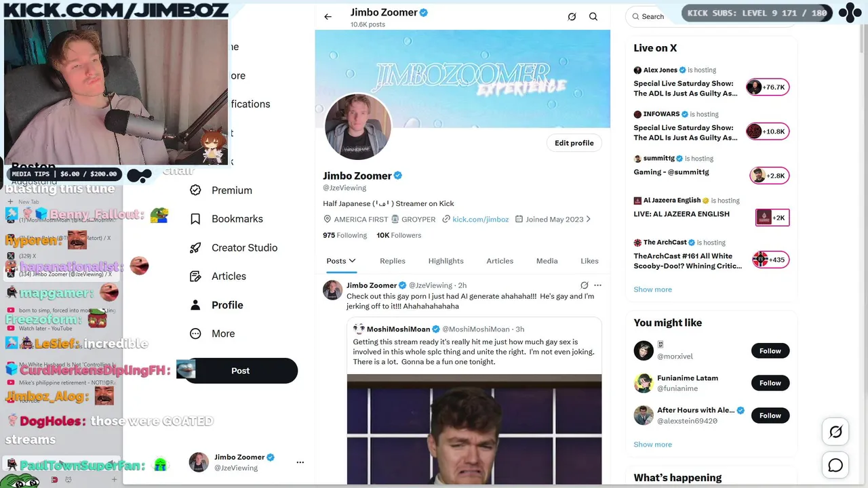Image resolution: width=868 pixels, height=488 pixels.
Task: Click the Search input field
Action: tap(654, 16)
